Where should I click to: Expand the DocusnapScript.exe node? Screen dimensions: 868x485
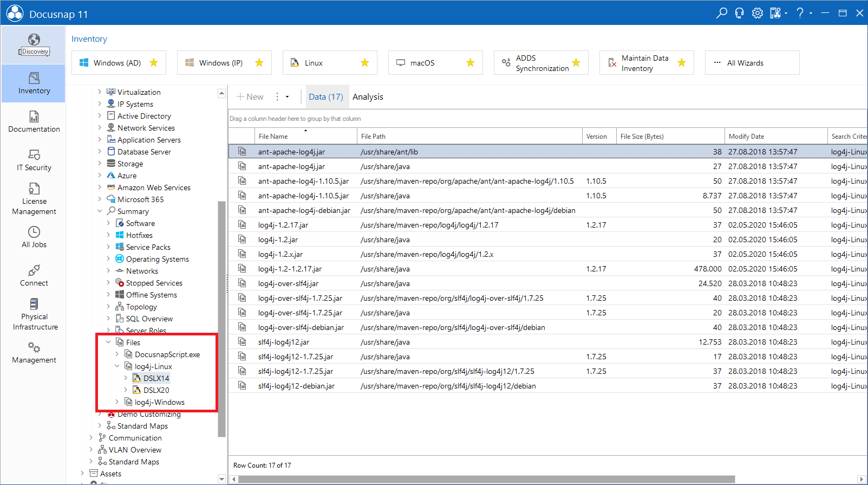tap(117, 354)
